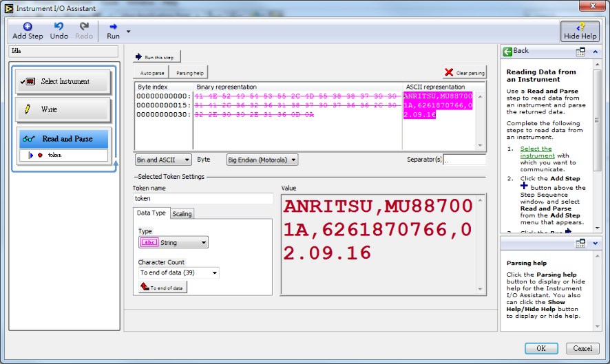Click the LabVIEW icon in title bar
Viewport: 610px width, 364px height.
click(x=9, y=8)
